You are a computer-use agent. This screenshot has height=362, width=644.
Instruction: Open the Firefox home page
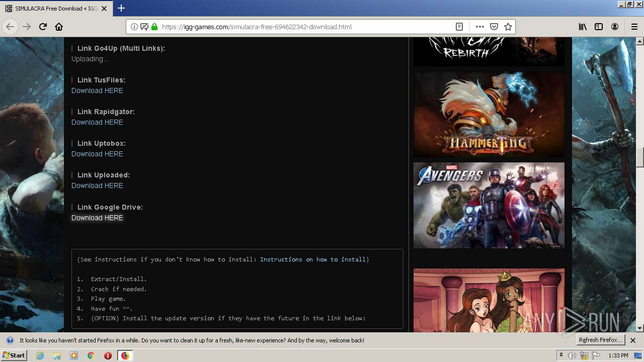pos(59,27)
